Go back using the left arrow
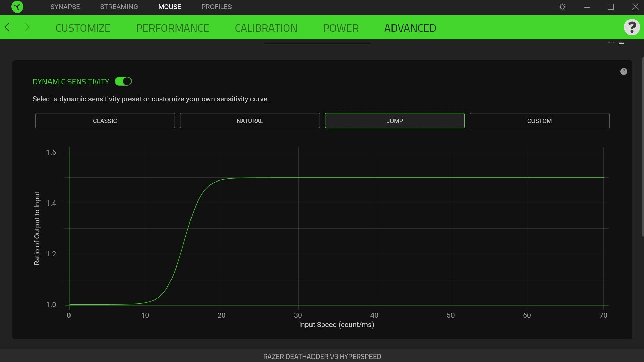The image size is (644, 362). pyautogui.click(x=8, y=27)
